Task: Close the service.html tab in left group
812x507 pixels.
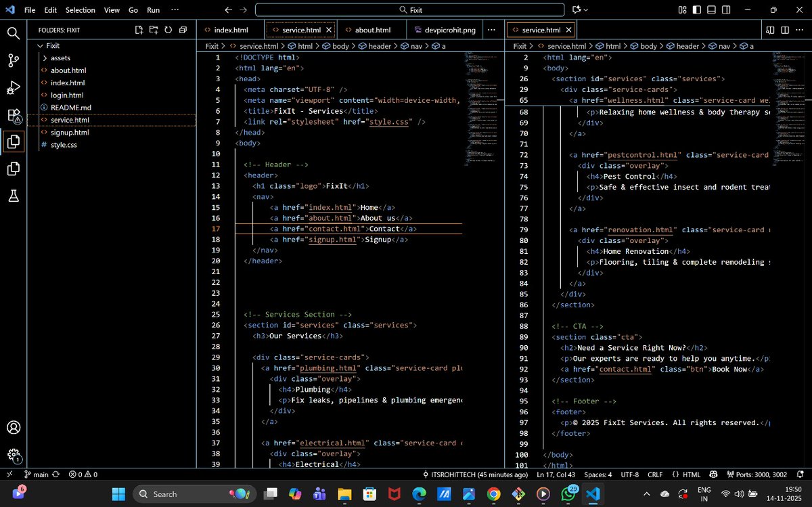Action: pyautogui.click(x=329, y=30)
